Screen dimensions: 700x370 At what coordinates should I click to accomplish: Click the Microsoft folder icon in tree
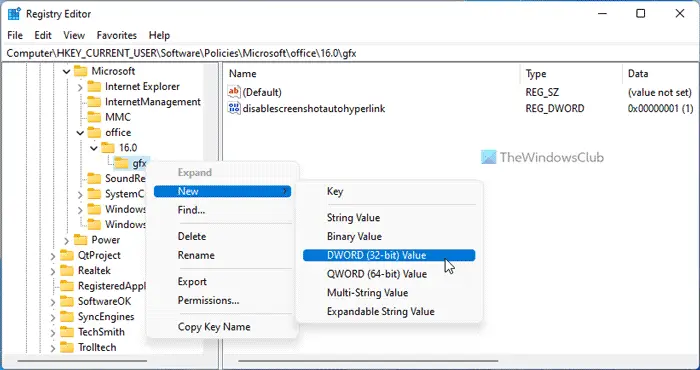[x=80, y=71]
